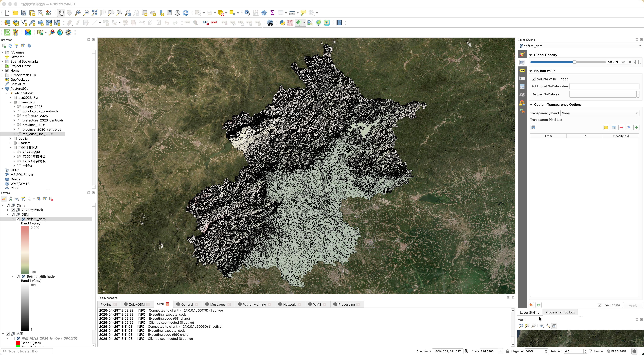Click the Global Opacity slider handle

(x=574, y=62)
